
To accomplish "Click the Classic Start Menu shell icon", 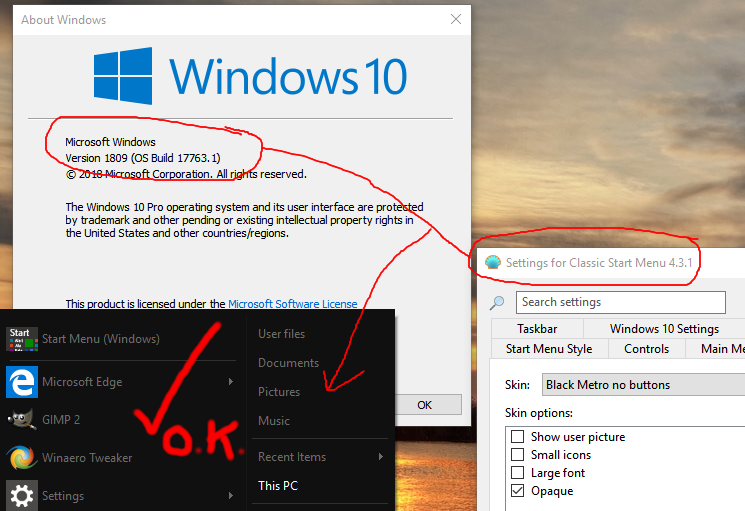I will click(493, 262).
